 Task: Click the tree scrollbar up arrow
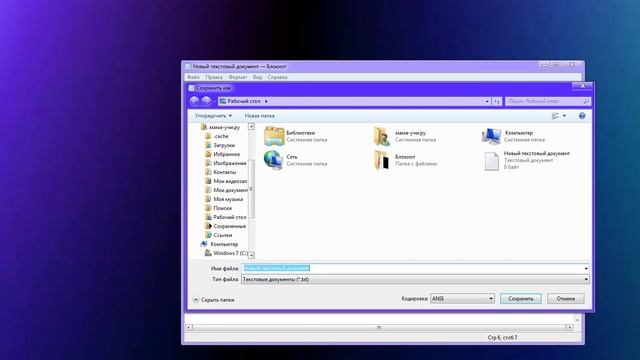[x=251, y=127]
